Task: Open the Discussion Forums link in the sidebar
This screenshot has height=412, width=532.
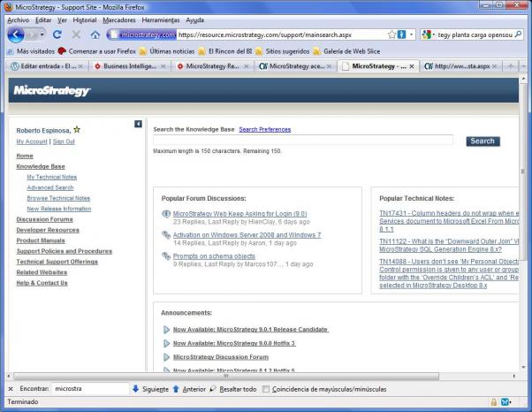Action: tap(44, 219)
